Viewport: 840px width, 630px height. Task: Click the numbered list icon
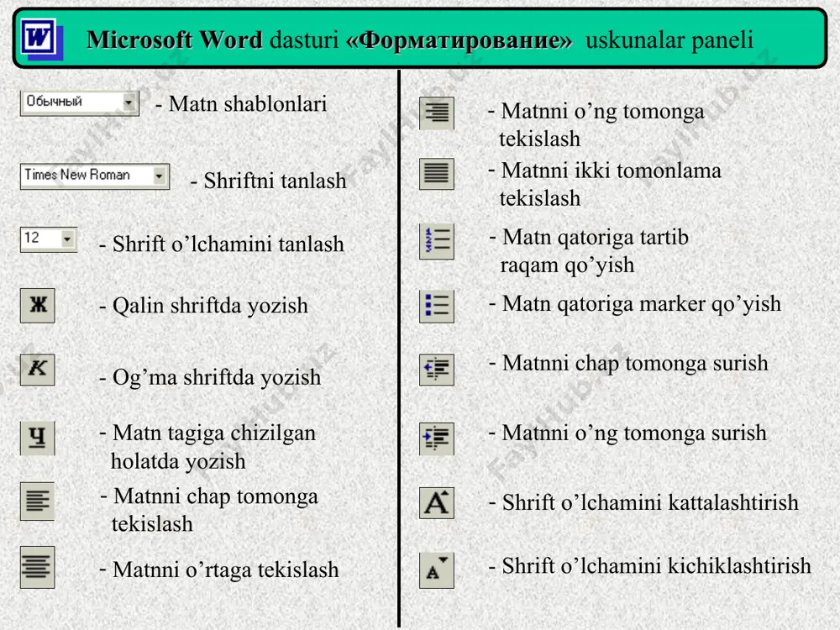click(437, 241)
